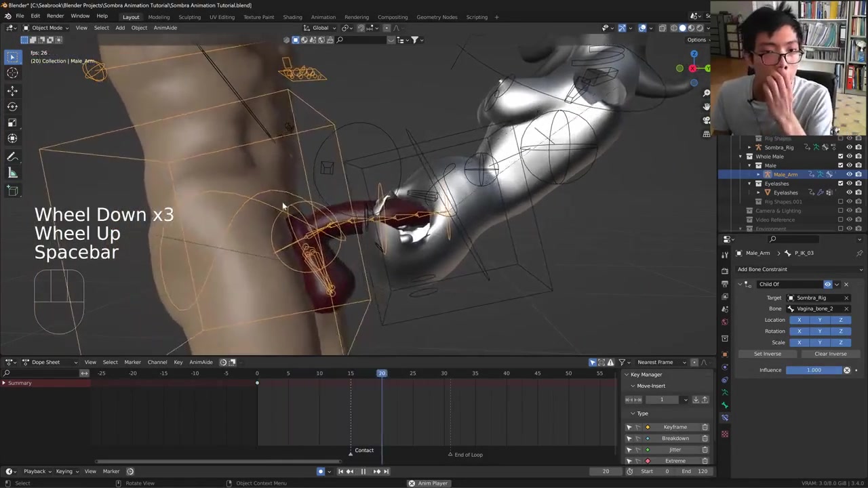This screenshot has width=868, height=488.
Task: Click the 3D Cursor tool
Action: coord(12,73)
